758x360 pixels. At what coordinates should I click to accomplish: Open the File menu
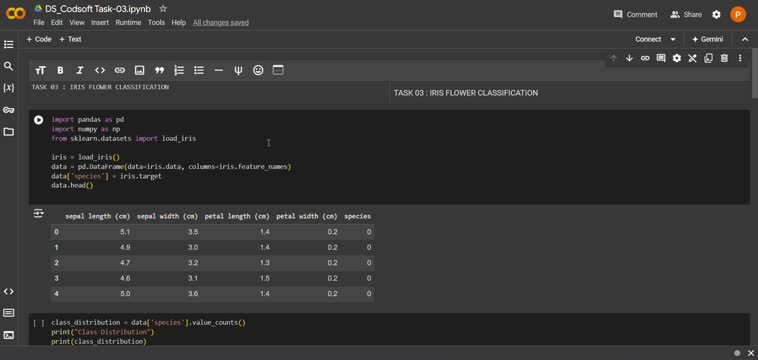click(x=39, y=22)
